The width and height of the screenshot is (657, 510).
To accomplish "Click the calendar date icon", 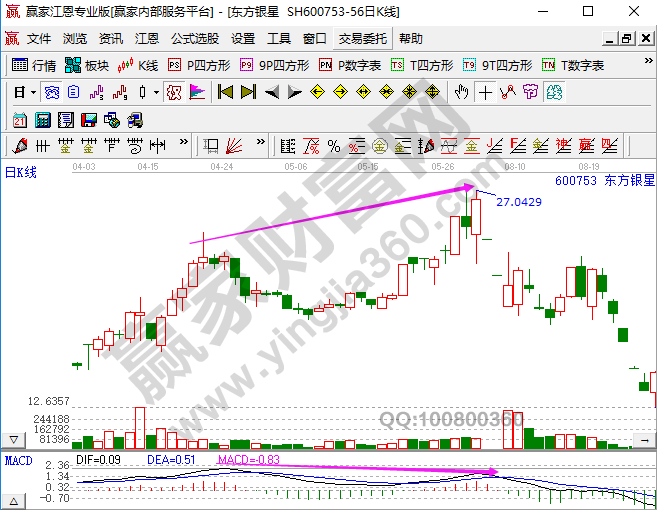I will 20,120.
